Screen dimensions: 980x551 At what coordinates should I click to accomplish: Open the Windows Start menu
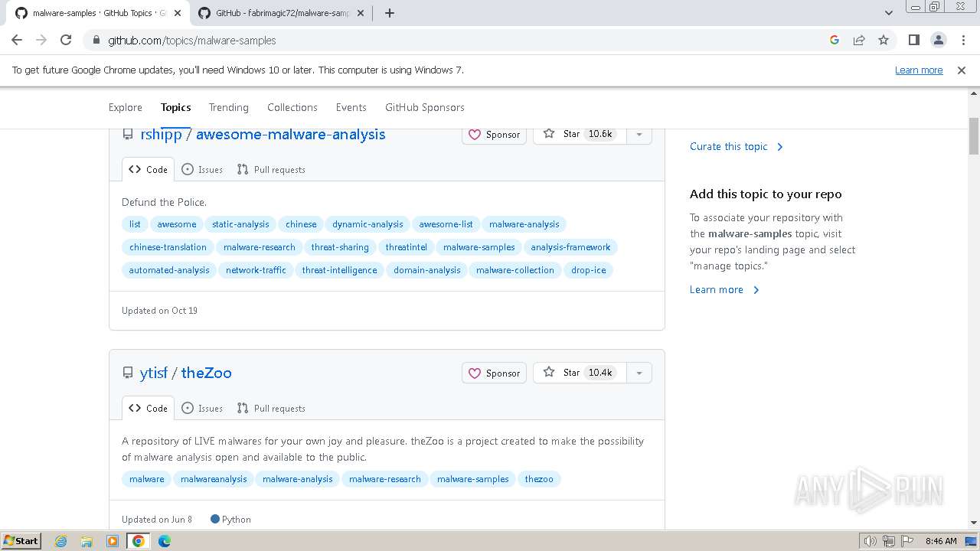(21, 541)
